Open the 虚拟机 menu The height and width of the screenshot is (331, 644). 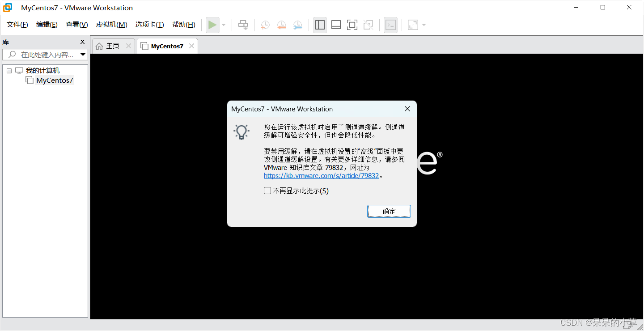click(111, 25)
